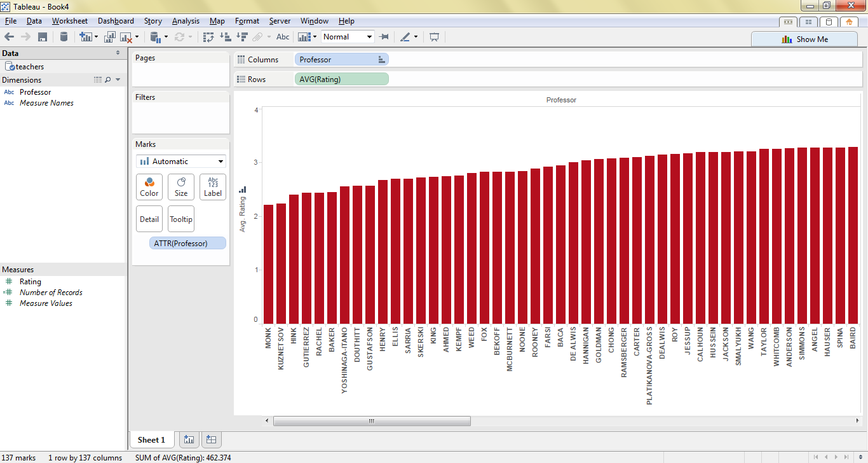Click the Group members paperclip icon

[x=257, y=37]
